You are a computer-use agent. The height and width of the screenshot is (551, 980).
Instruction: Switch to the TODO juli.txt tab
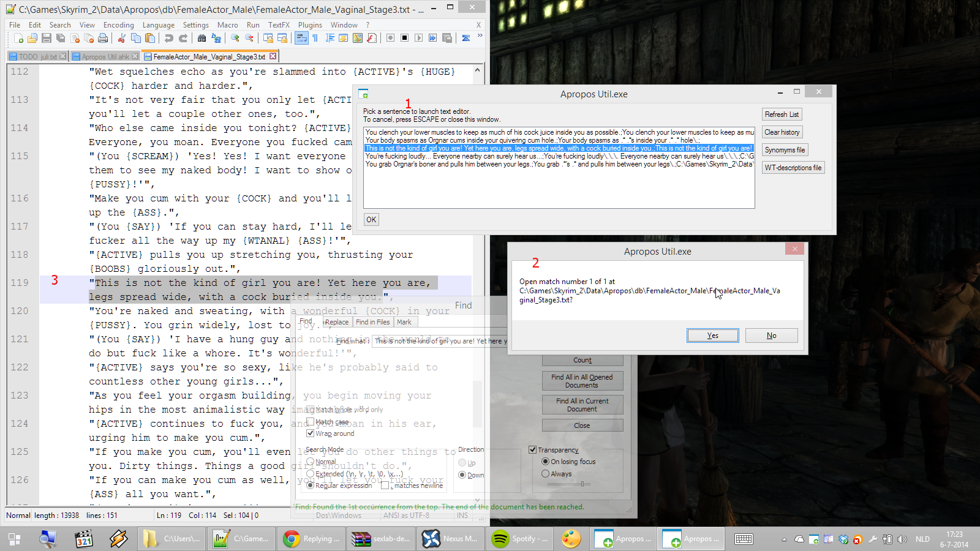click(x=37, y=56)
